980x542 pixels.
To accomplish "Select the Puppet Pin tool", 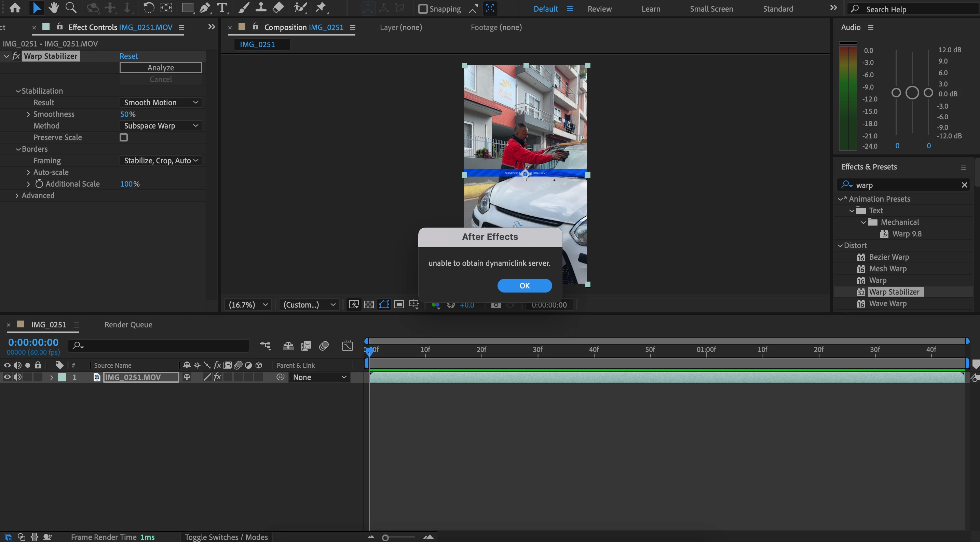I will (321, 8).
